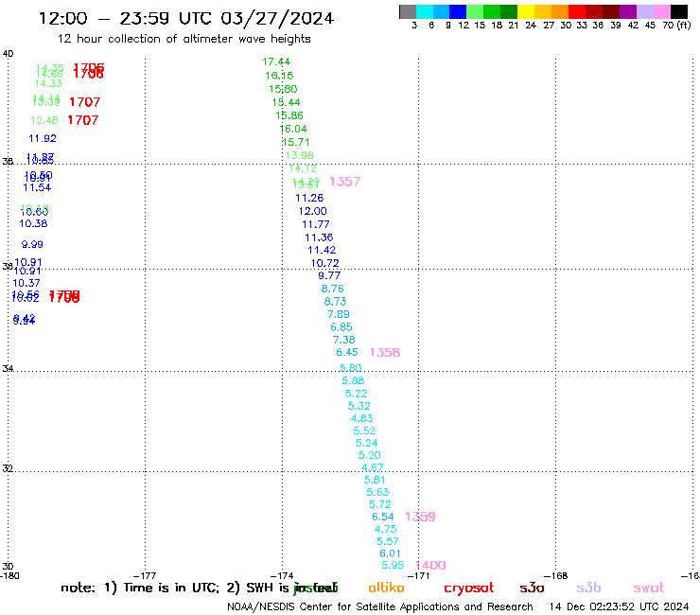Click the wave height value 15.44
The height and width of the screenshot is (615, 700).
[x=286, y=102]
